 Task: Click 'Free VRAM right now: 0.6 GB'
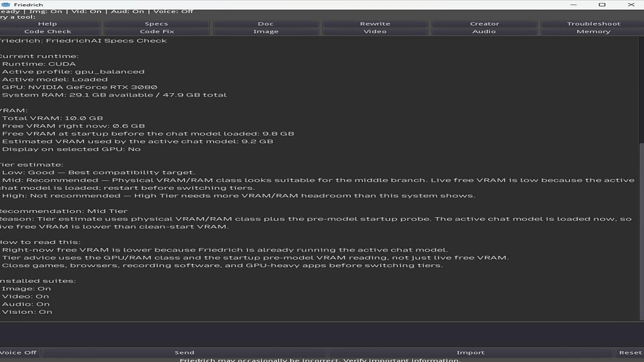click(x=74, y=126)
